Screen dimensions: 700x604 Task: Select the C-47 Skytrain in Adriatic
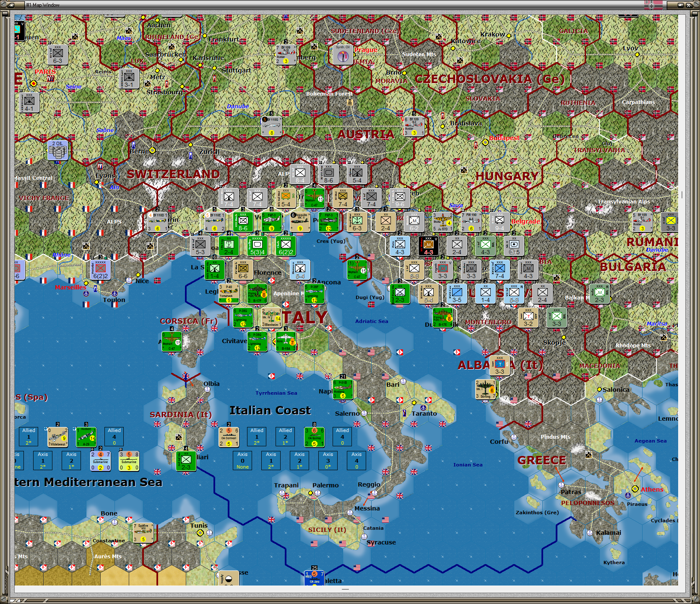pyautogui.click(x=357, y=270)
